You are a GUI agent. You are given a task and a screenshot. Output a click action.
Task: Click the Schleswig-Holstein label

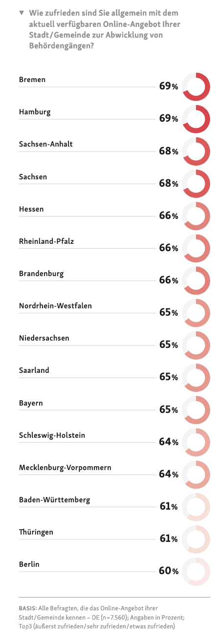[52, 435]
